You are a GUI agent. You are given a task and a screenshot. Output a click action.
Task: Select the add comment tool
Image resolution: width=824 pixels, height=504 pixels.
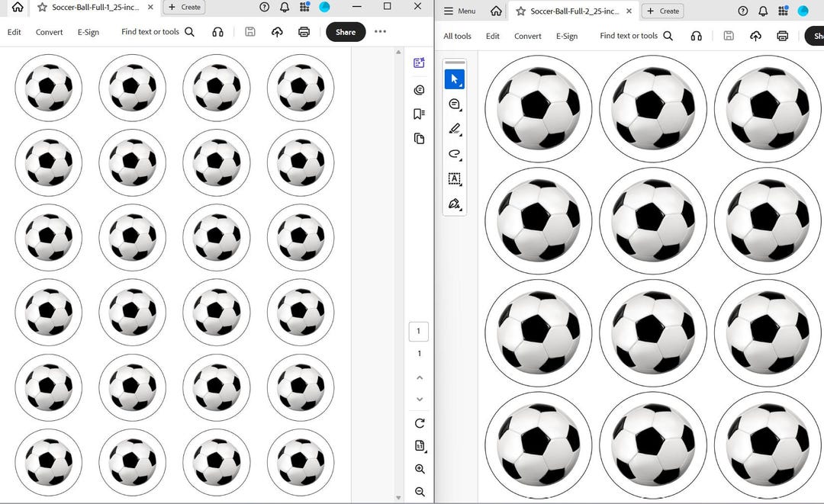coord(455,104)
